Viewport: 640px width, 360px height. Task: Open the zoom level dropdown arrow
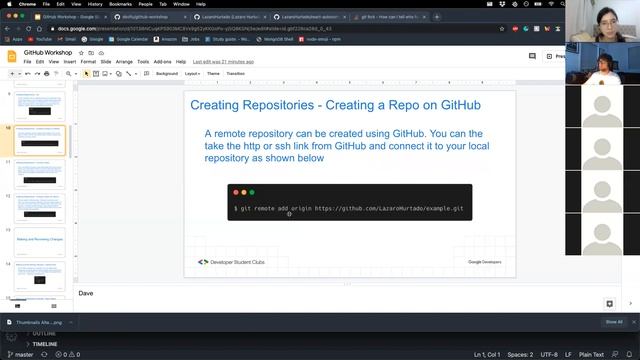click(x=76, y=74)
